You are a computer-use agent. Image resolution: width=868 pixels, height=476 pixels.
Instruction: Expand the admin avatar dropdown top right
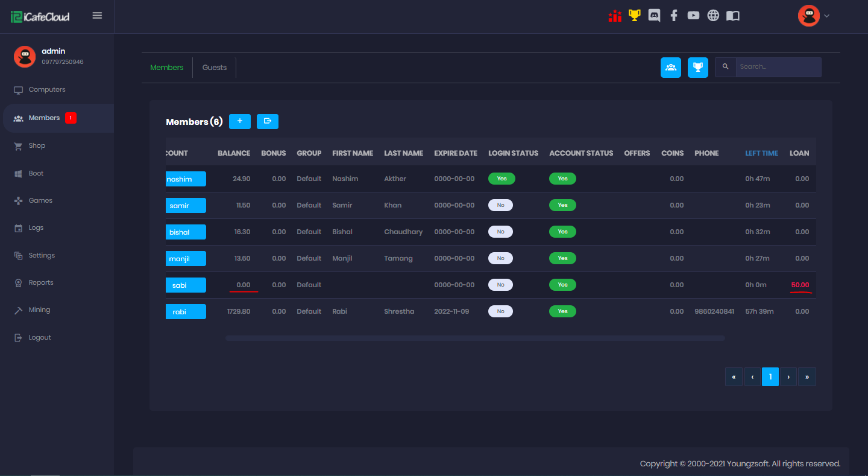point(814,16)
